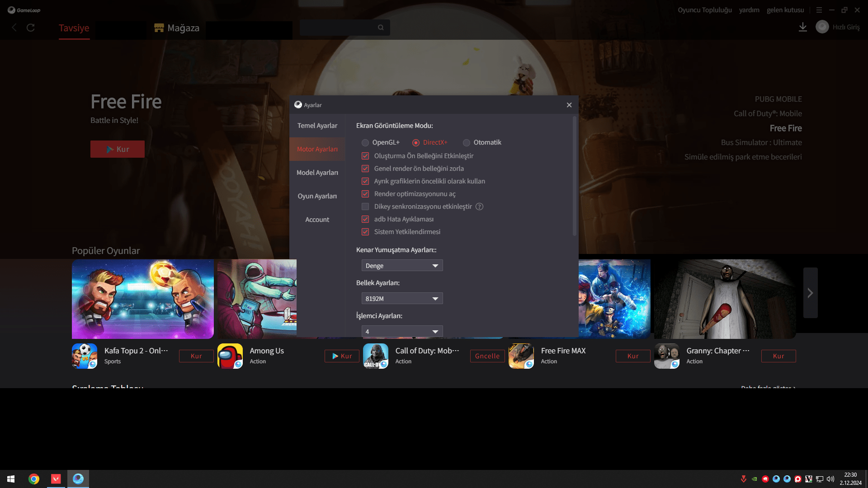Switch to the Tavsiye tab
868x488 pixels.
click(x=74, y=28)
